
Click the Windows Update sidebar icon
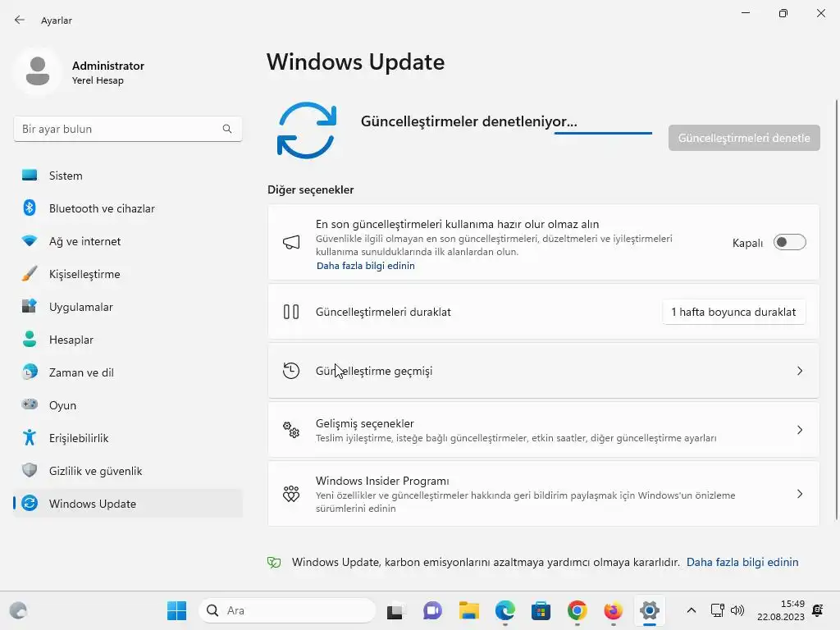(30, 503)
